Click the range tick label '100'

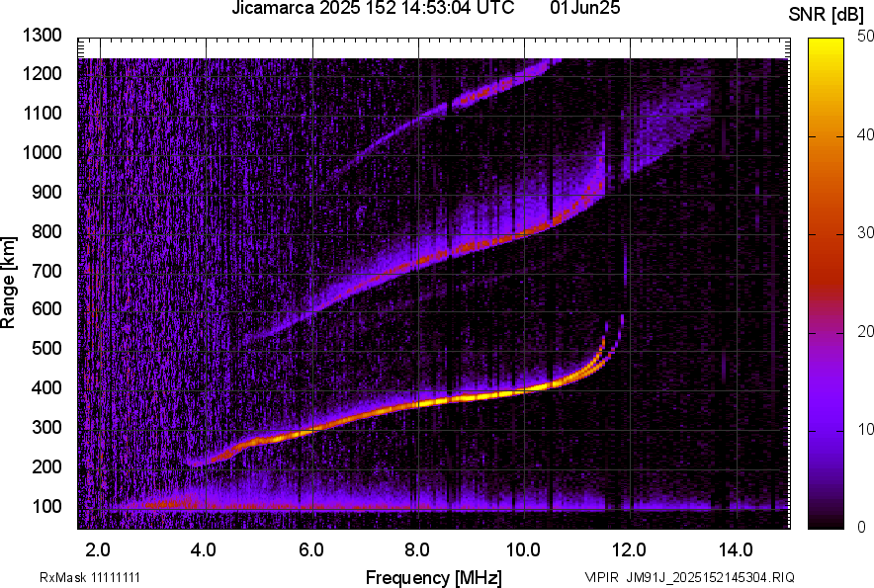[x=46, y=506]
